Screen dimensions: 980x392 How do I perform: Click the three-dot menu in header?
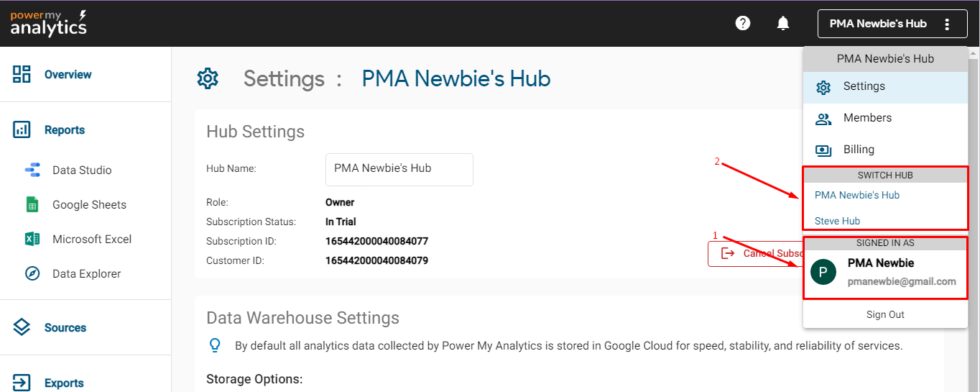(x=947, y=24)
